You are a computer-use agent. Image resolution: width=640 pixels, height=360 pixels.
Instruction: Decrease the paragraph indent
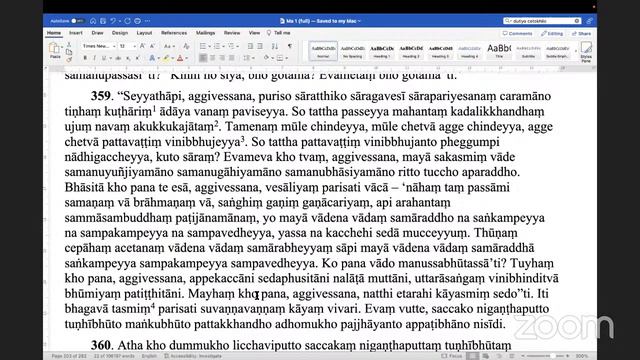coord(250,47)
